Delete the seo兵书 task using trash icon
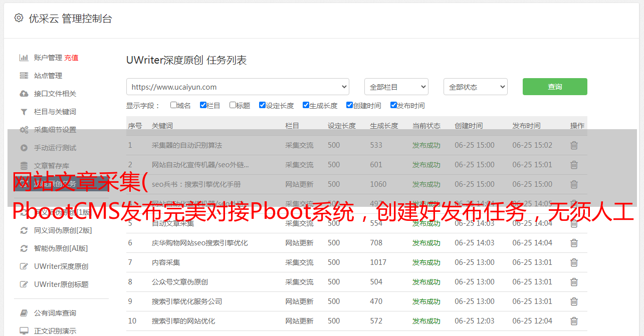Viewport: 644px width, 336px height. coord(574,184)
